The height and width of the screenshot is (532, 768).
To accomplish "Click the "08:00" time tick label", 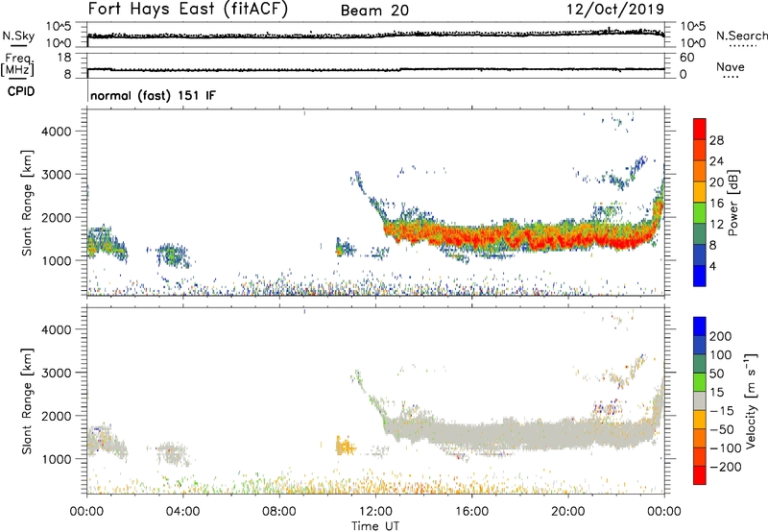I will click(279, 512).
